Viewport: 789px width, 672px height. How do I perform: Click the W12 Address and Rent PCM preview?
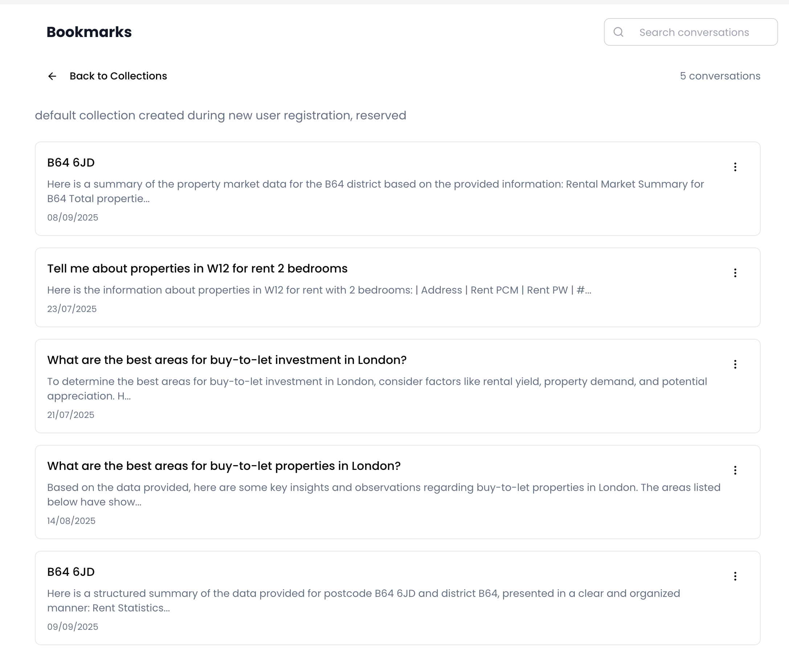point(319,290)
